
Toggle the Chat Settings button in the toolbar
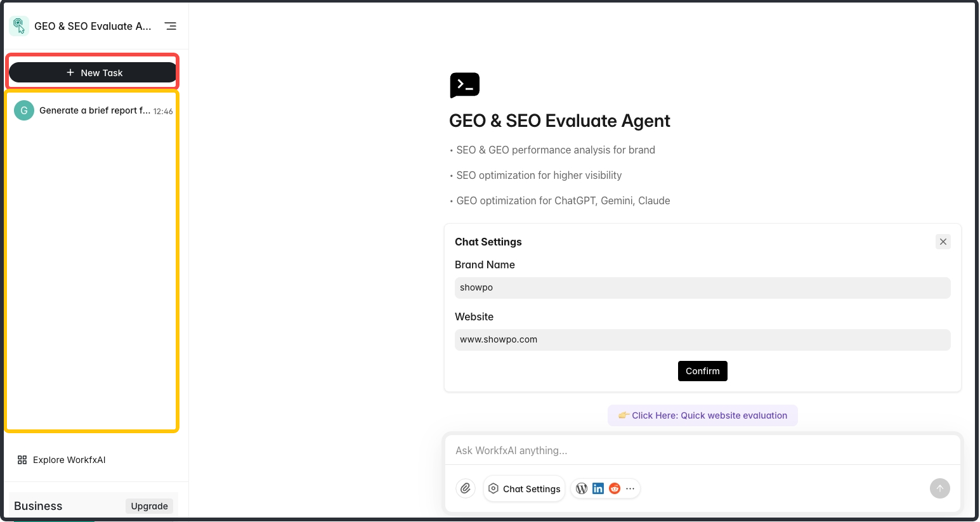[525, 488]
